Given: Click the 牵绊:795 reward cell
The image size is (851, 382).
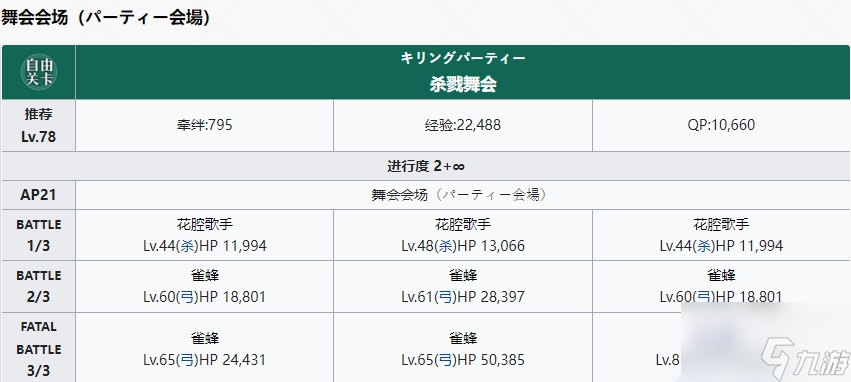Looking at the screenshot, I should pos(204,125).
